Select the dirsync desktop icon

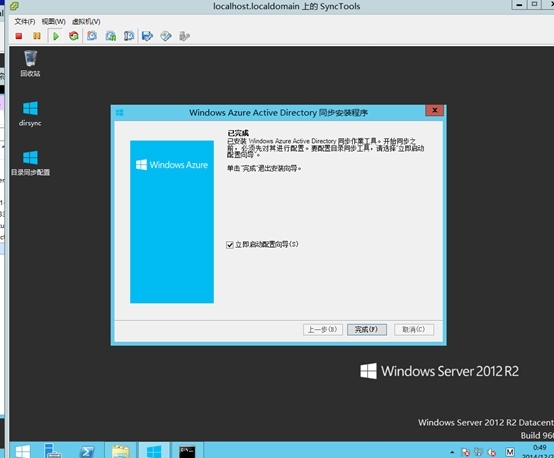(x=30, y=114)
